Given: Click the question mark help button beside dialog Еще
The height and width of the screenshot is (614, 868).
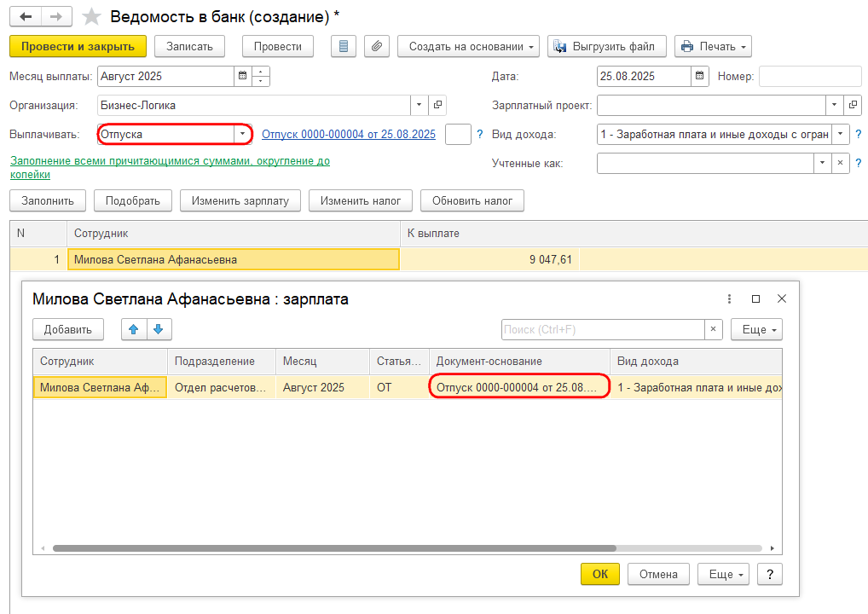Looking at the screenshot, I should [769, 575].
